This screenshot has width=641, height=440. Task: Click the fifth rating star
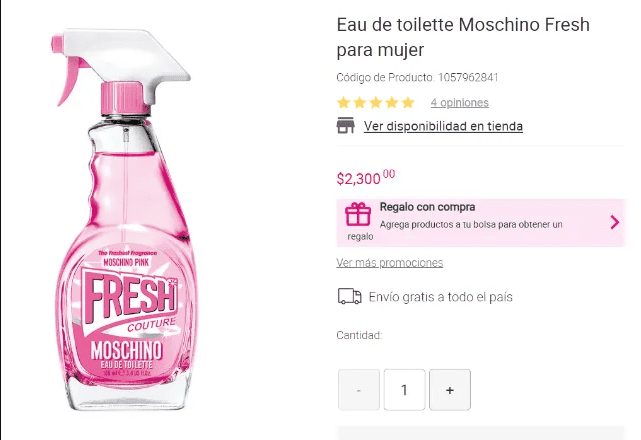408,102
